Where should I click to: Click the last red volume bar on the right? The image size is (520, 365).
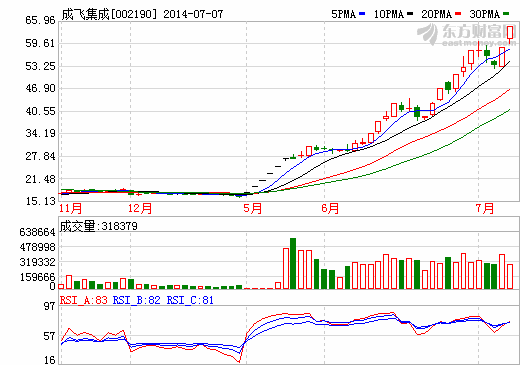point(510,276)
